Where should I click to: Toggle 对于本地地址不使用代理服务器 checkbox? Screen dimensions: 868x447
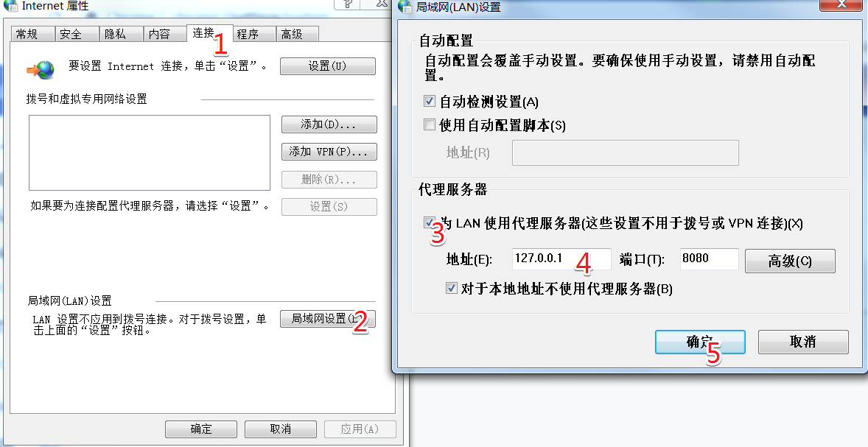pyautogui.click(x=451, y=288)
